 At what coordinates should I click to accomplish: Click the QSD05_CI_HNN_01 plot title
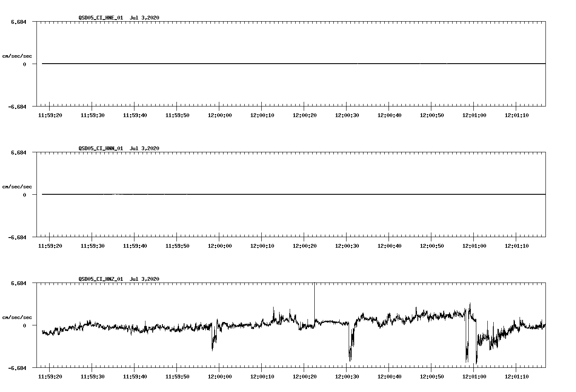point(119,148)
